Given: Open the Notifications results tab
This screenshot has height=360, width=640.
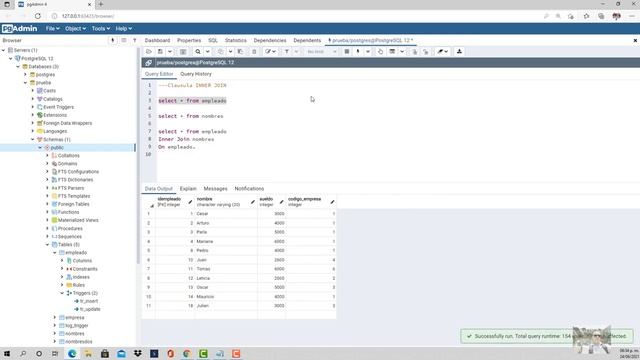Looking at the screenshot, I should pos(249,189).
